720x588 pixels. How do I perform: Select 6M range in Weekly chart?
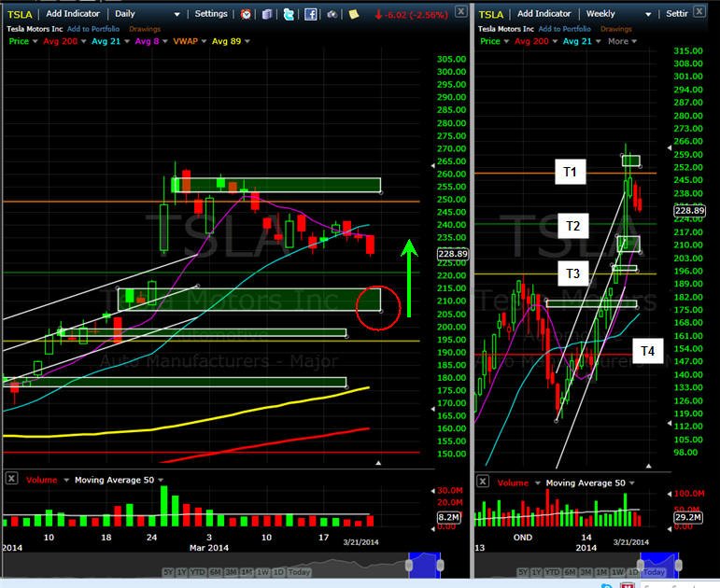click(x=570, y=572)
